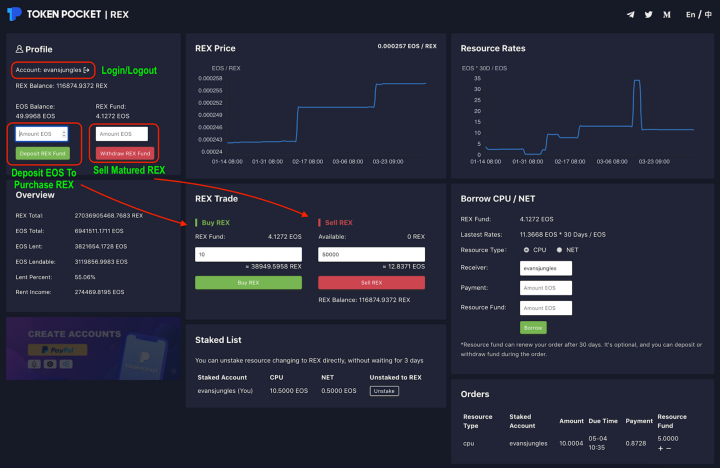Click the first small payment icon under PayPal
This screenshot has width=720, height=468.
tap(34, 364)
